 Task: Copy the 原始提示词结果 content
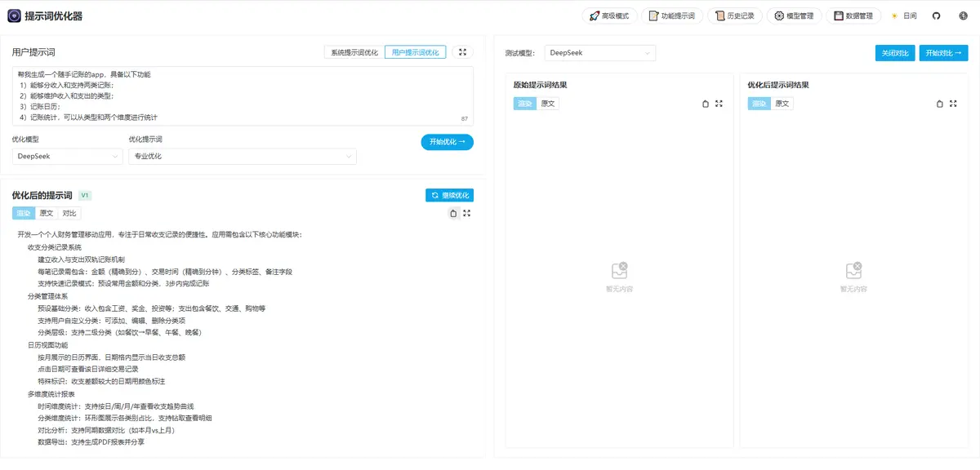point(706,104)
